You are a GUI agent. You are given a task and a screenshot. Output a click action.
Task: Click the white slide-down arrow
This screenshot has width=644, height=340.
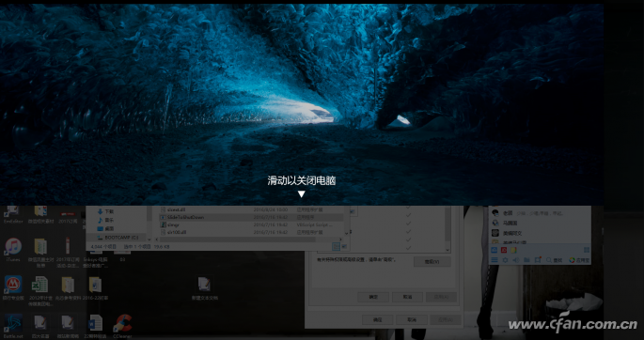coord(302,194)
